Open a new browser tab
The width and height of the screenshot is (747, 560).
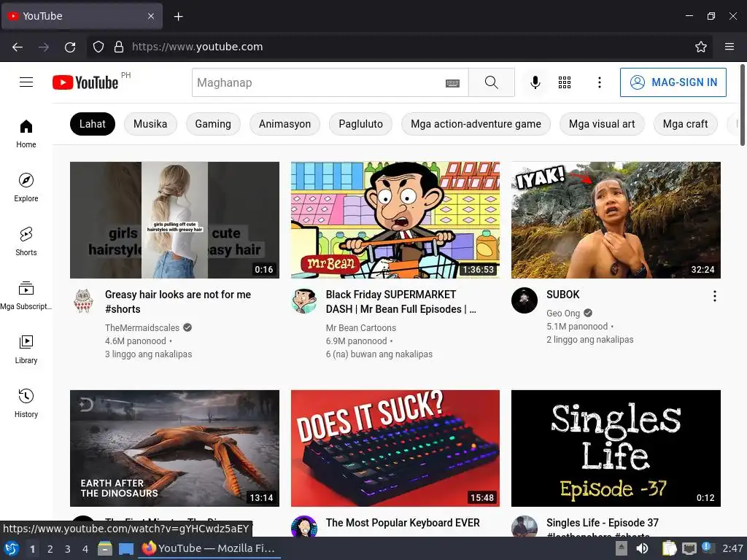click(178, 17)
